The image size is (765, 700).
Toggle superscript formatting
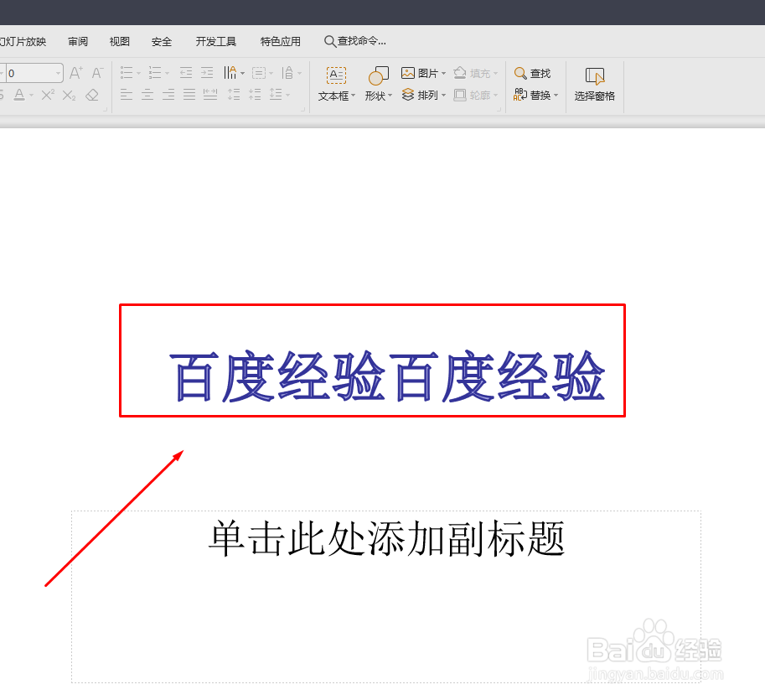(x=47, y=94)
